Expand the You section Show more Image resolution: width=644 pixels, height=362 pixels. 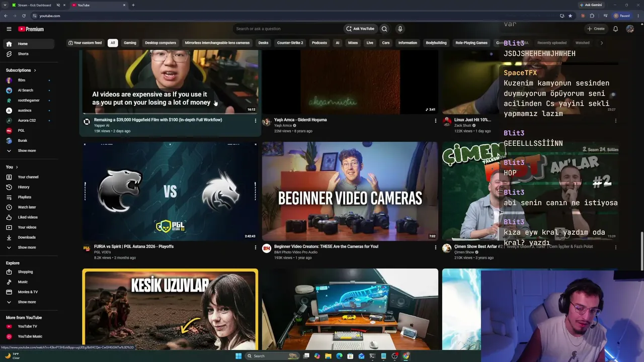(x=30, y=247)
